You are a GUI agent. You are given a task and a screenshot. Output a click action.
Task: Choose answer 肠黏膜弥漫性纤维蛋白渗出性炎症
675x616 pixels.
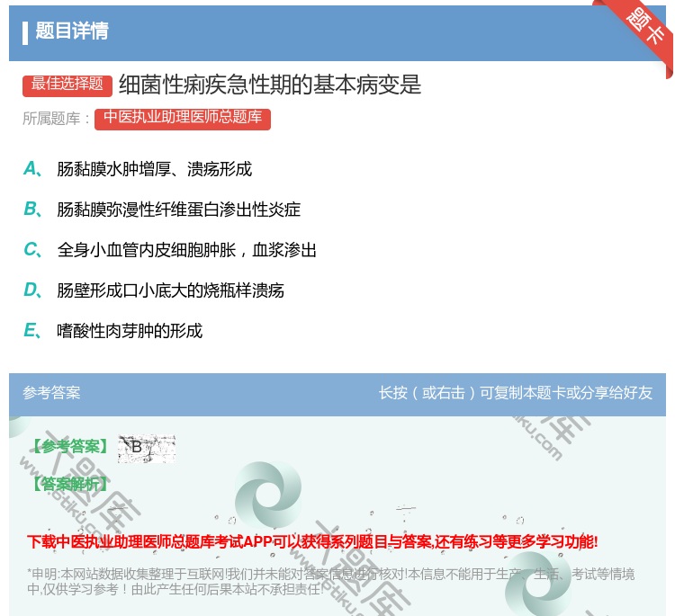(x=178, y=210)
